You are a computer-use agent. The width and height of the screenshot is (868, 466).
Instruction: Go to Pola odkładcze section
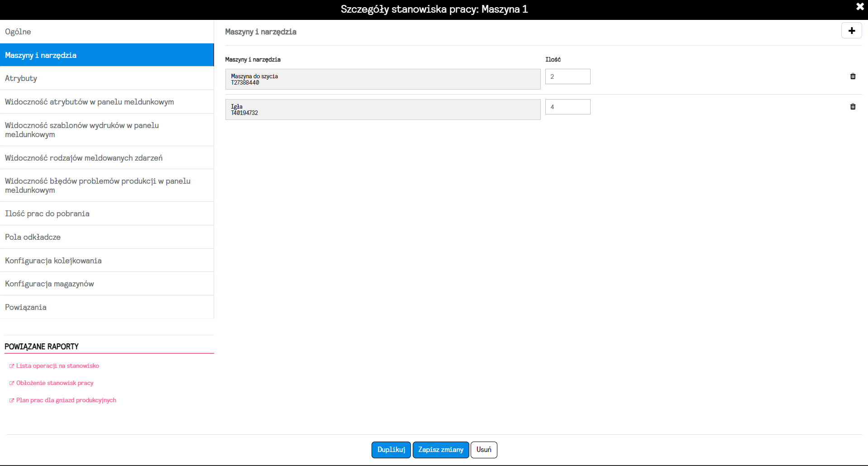click(107, 237)
